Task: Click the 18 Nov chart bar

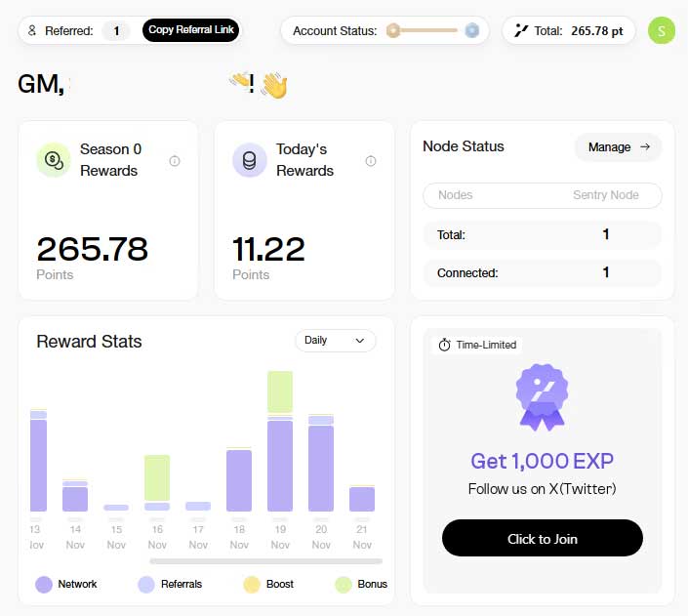Action: [239, 479]
